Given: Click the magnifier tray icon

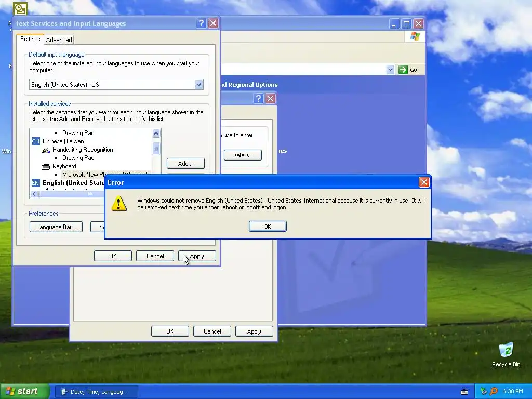Looking at the screenshot, I should (x=494, y=392).
